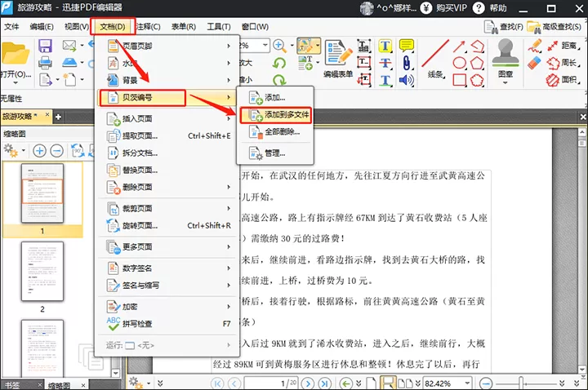Select page 2 thumbnail
Image resolution: width=588 pixels, height=390 pixels.
pyautogui.click(x=42, y=271)
